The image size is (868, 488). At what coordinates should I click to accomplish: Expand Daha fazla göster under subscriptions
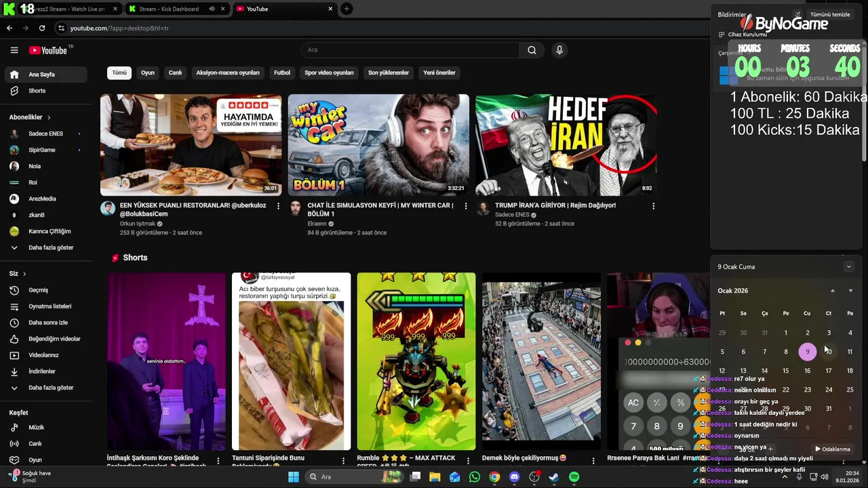click(x=46, y=247)
